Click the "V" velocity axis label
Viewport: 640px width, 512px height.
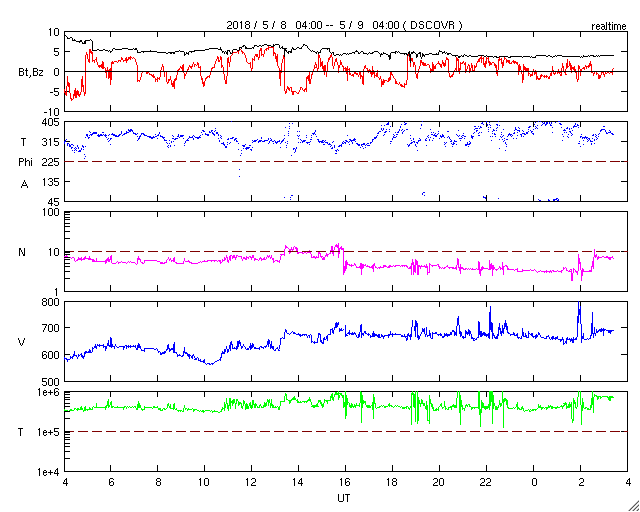coord(22,342)
